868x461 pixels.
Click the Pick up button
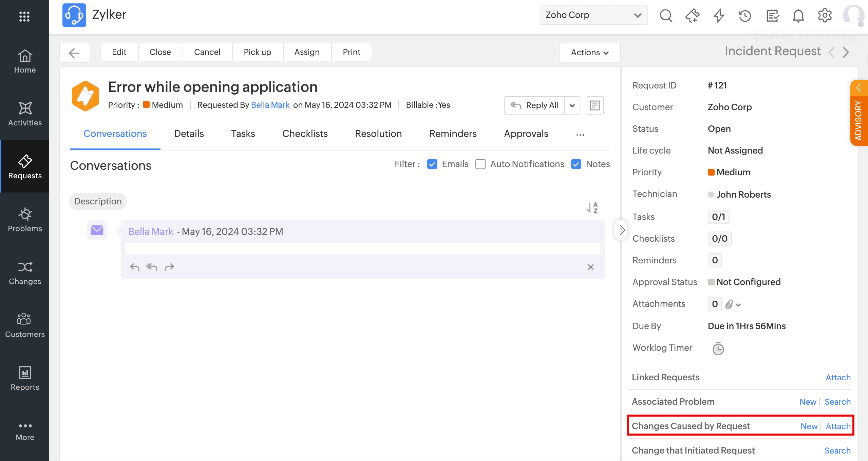coord(257,52)
